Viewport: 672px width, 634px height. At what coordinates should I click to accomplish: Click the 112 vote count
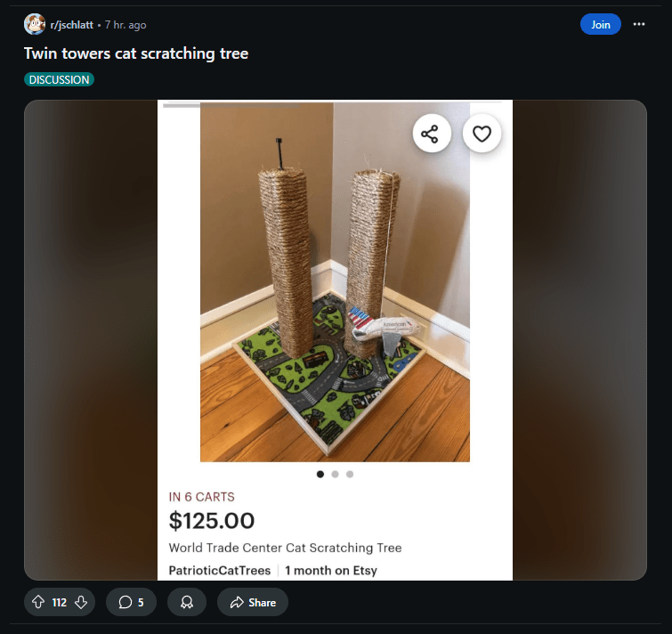59,603
